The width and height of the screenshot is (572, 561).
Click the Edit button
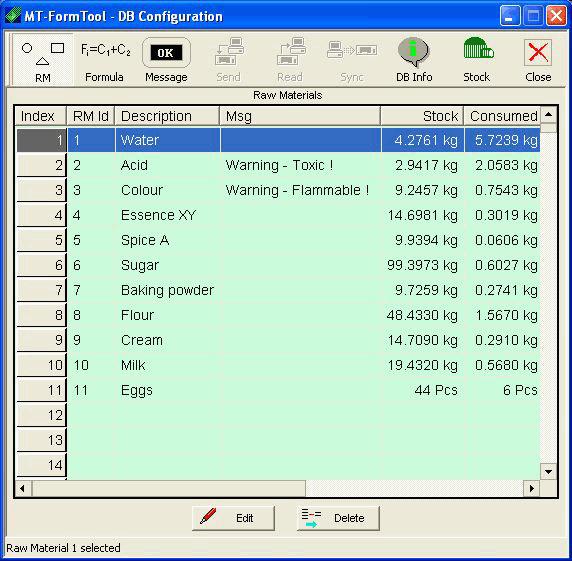233,518
